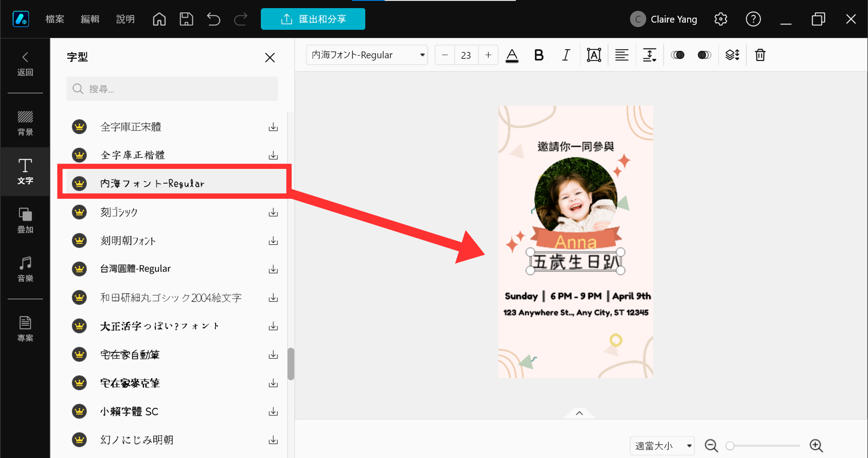Redo the last undone action
The image size is (868, 458).
point(241,19)
